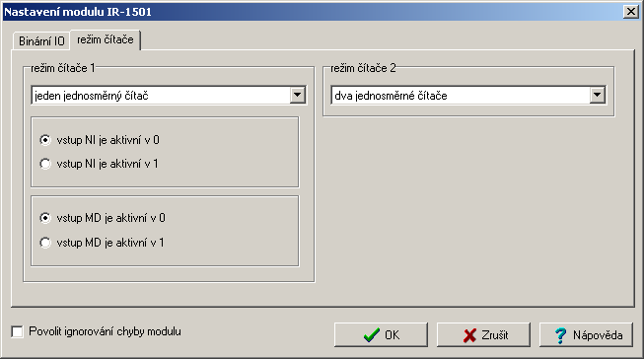The image size is (644, 359).
Task: Select "vstup NI je aktivní v 1" radio
Action: click(45, 164)
